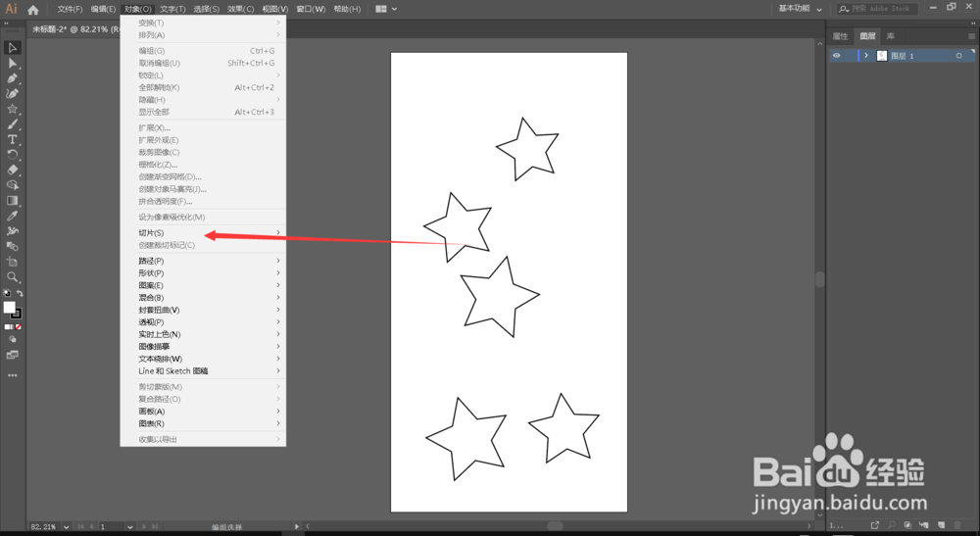The width and height of the screenshot is (980, 536).
Task: Select the Pen tool
Action: pyautogui.click(x=12, y=78)
